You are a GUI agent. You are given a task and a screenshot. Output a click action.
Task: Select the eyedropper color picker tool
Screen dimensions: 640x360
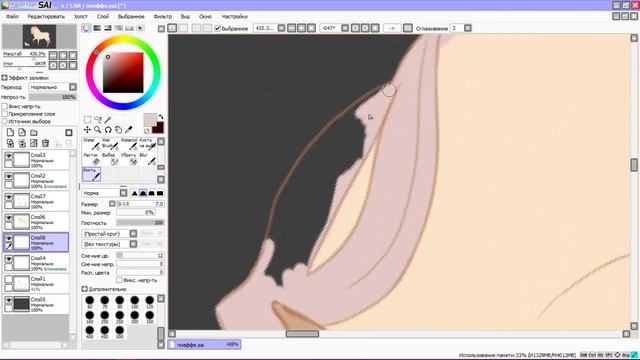(129, 130)
